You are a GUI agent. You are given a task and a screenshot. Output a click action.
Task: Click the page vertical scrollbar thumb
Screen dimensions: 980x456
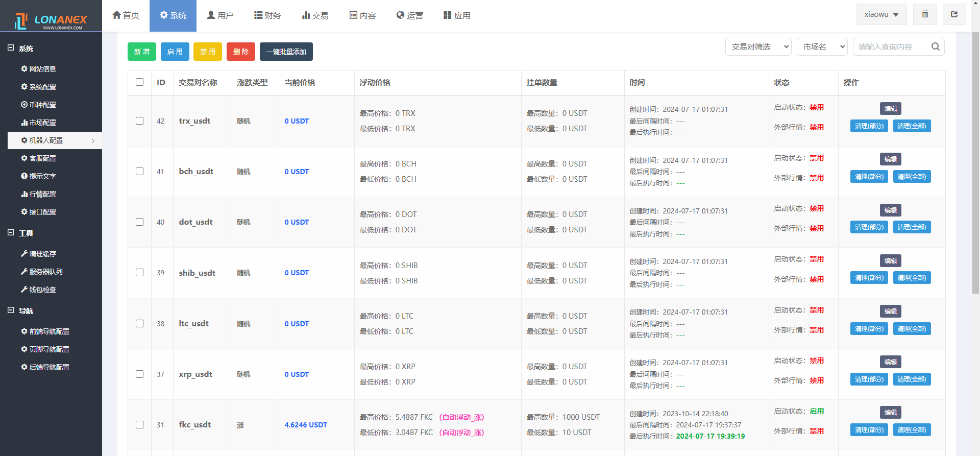tap(975, 162)
